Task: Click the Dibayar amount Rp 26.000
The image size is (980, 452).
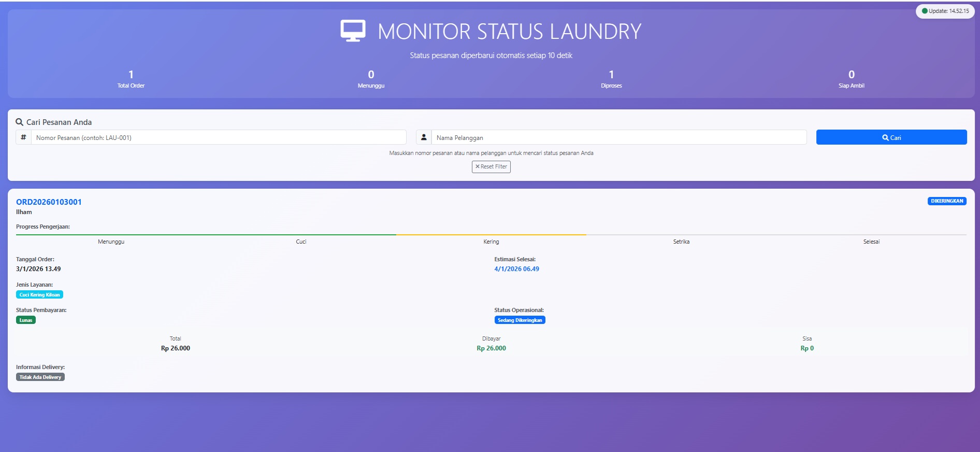Action: (x=491, y=348)
